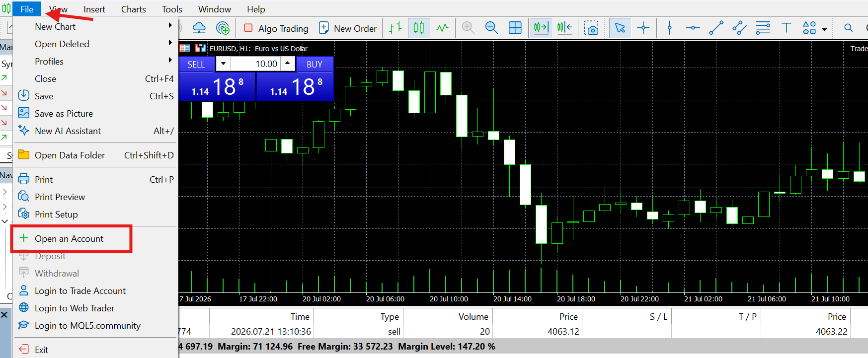This screenshot has width=868, height=358.
Task: Click the trade time 2026.07.21 13:10:36
Action: 271,331
